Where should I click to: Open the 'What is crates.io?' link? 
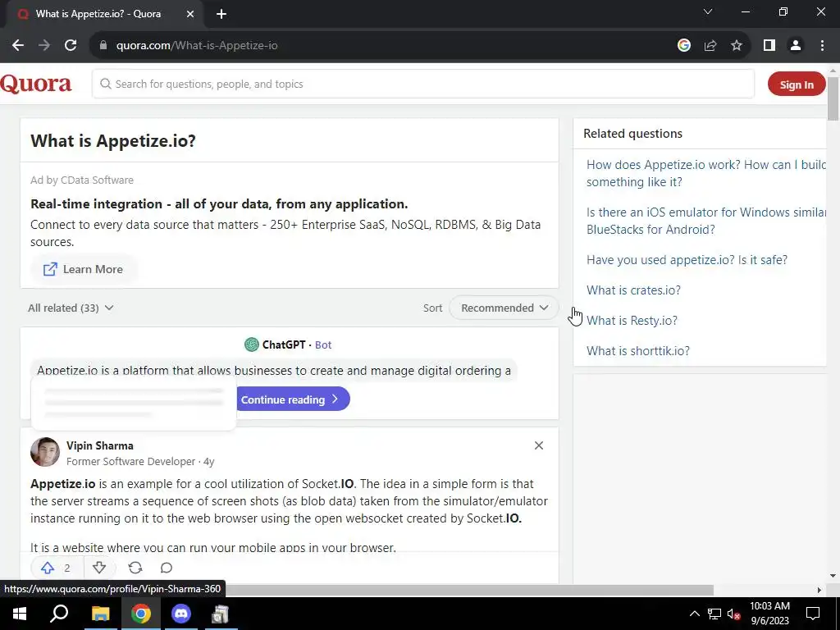pos(633,290)
